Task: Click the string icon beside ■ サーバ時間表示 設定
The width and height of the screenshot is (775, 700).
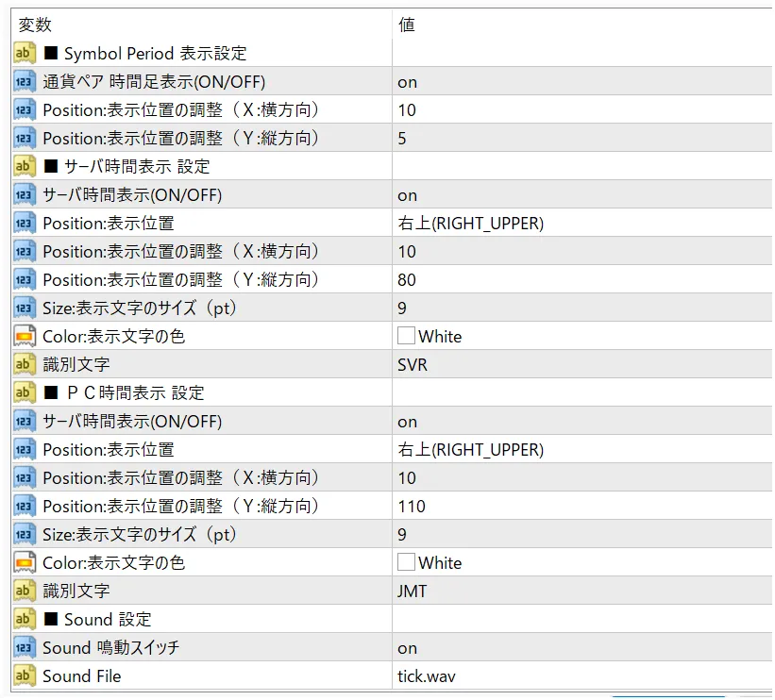Action: (x=25, y=167)
